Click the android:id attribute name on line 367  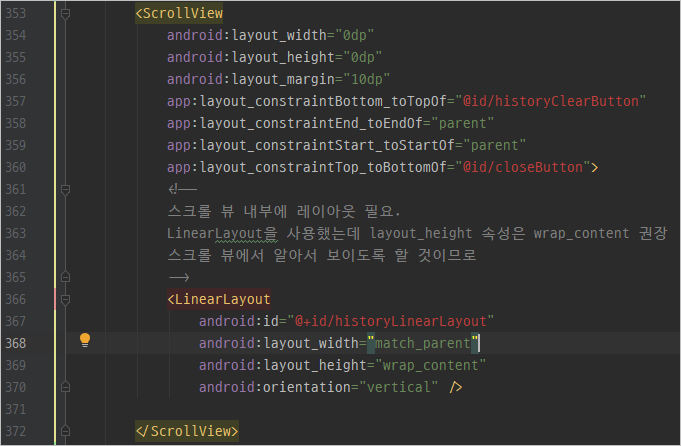tap(238, 321)
